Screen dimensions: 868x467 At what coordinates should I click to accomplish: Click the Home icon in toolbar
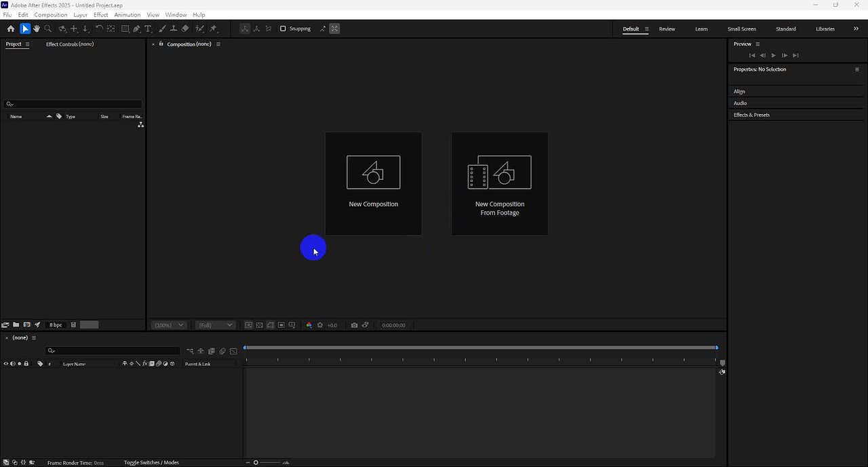pyautogui.click(x=11, y=29)
